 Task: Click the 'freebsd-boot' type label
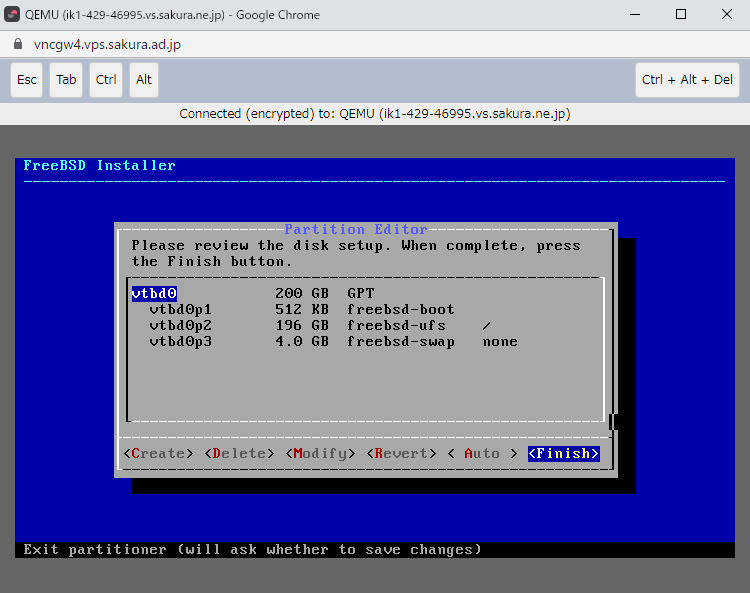(x=401, y=309)
